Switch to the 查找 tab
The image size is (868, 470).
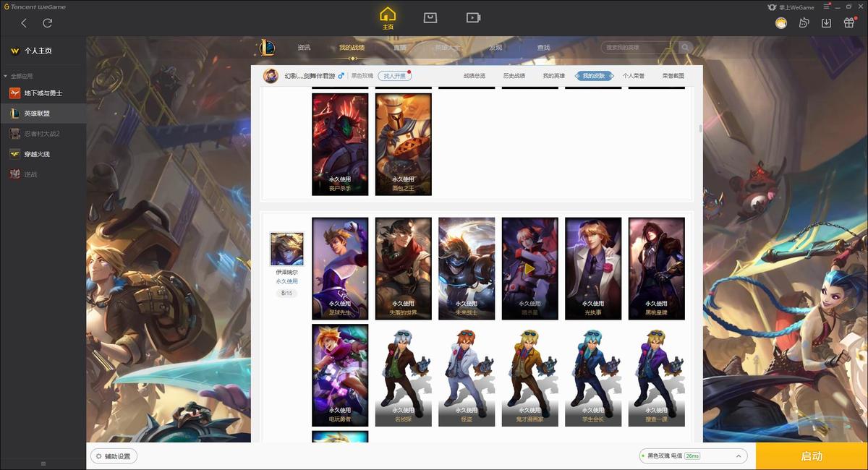coord(543,48)
